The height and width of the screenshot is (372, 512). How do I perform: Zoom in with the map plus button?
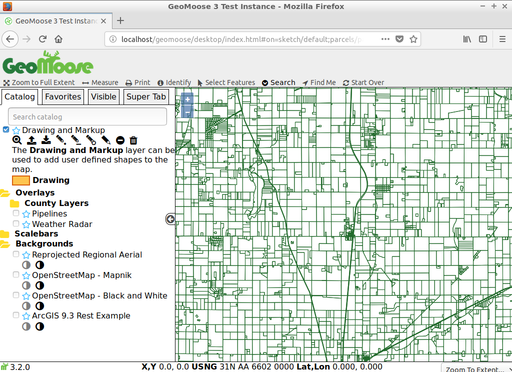[x=187, y=99]
